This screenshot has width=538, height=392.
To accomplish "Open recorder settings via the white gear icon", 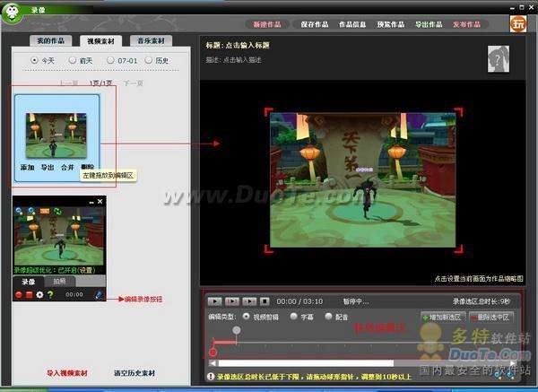I will (x=39, y=295).
